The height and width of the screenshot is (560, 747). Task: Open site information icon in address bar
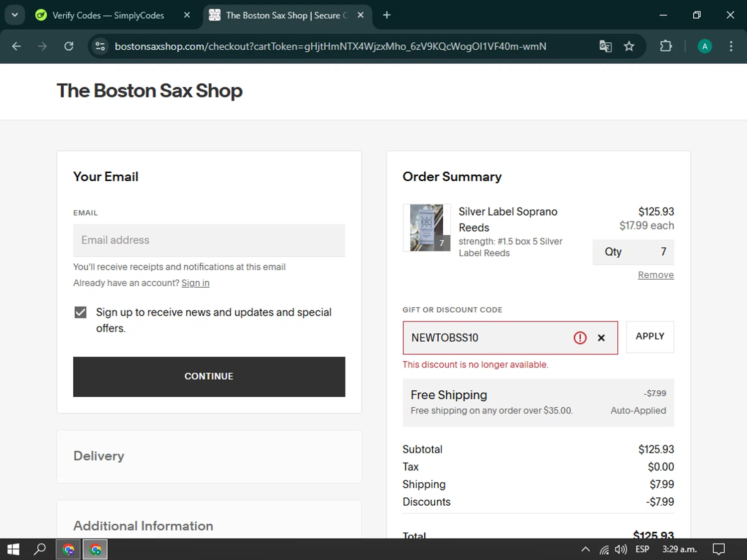(100, 46)
